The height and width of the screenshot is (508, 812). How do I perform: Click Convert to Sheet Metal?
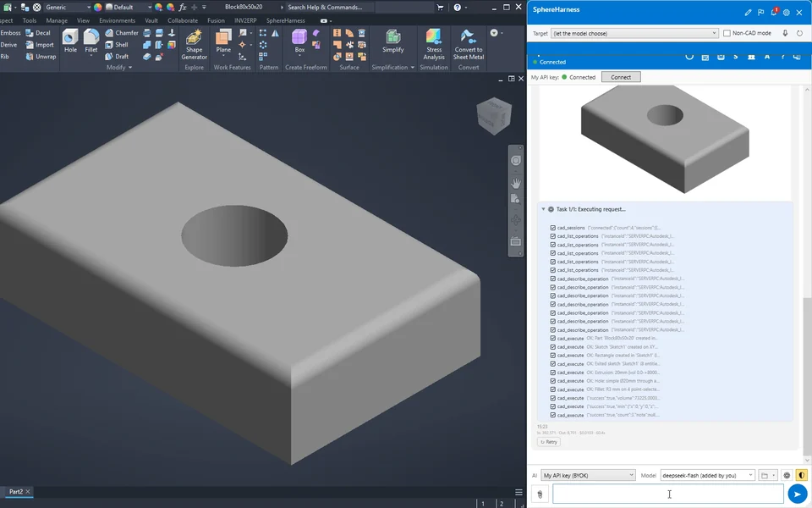tap(469, 45)
